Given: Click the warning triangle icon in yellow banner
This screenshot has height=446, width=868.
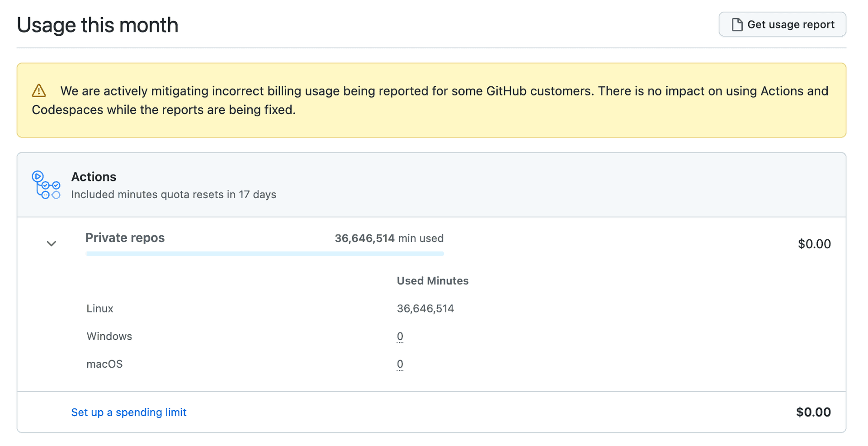Looking at the screenshot, I should [x=39, y=91].
